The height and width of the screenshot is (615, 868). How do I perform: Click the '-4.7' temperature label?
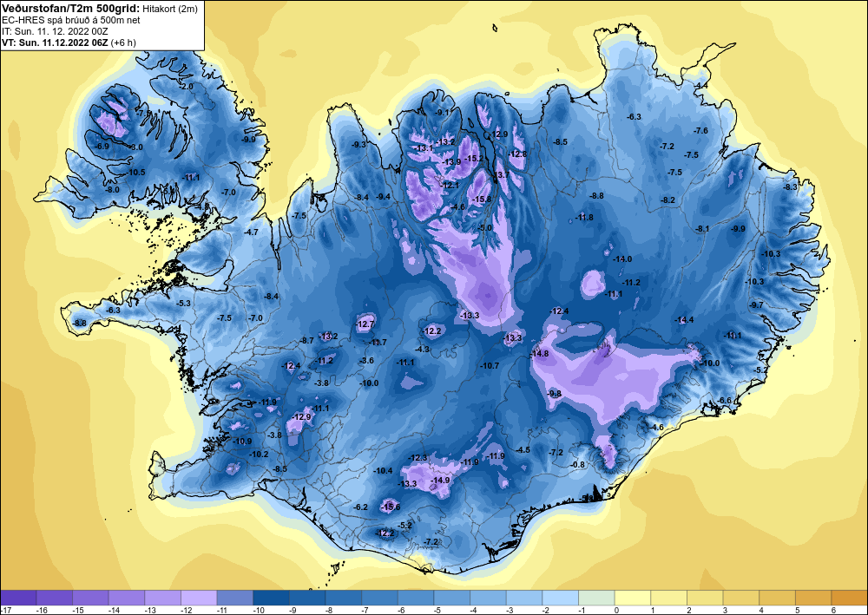click(252, 232)
